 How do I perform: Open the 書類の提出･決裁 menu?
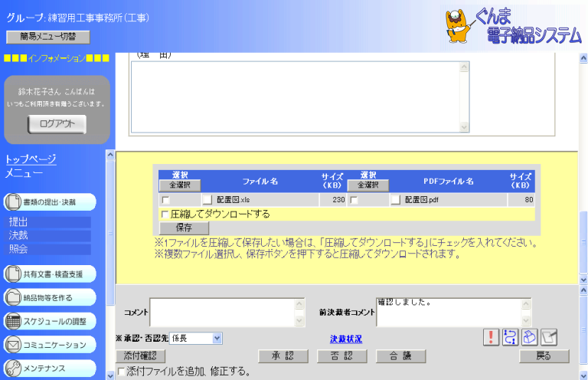pyautogui.click(x=50, y=202)
